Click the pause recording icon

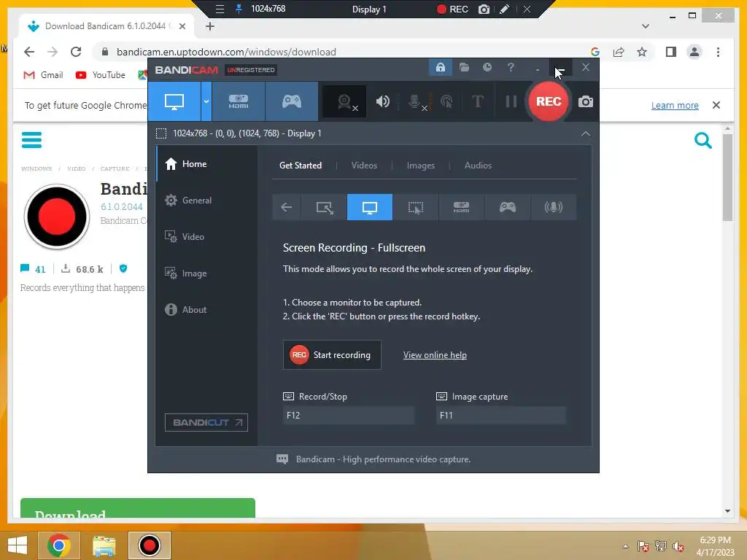click(x=511, y=101)
